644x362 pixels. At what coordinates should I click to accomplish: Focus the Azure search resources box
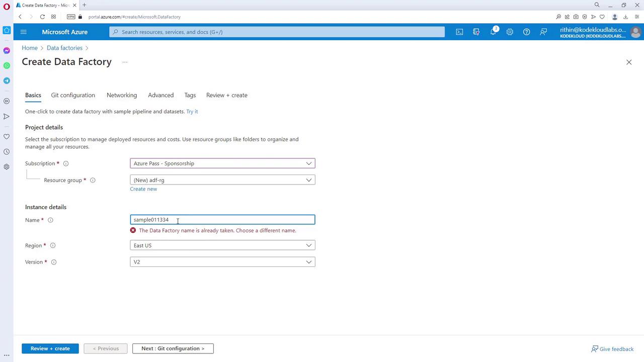click(277, 32)
